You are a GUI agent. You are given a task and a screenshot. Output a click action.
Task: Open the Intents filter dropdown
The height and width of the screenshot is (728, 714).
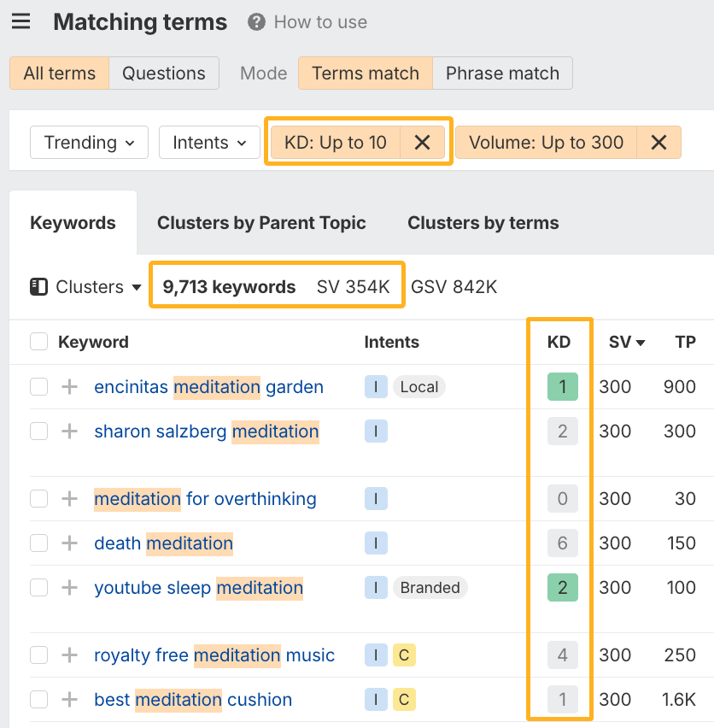pyautogui.click(x=209, y=143)
